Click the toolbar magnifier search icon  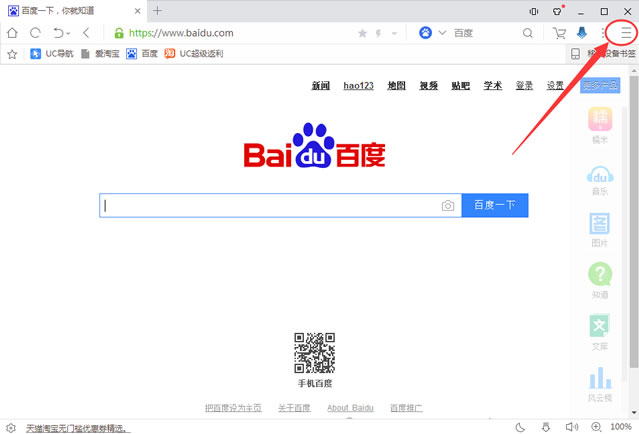coord(528,33)
